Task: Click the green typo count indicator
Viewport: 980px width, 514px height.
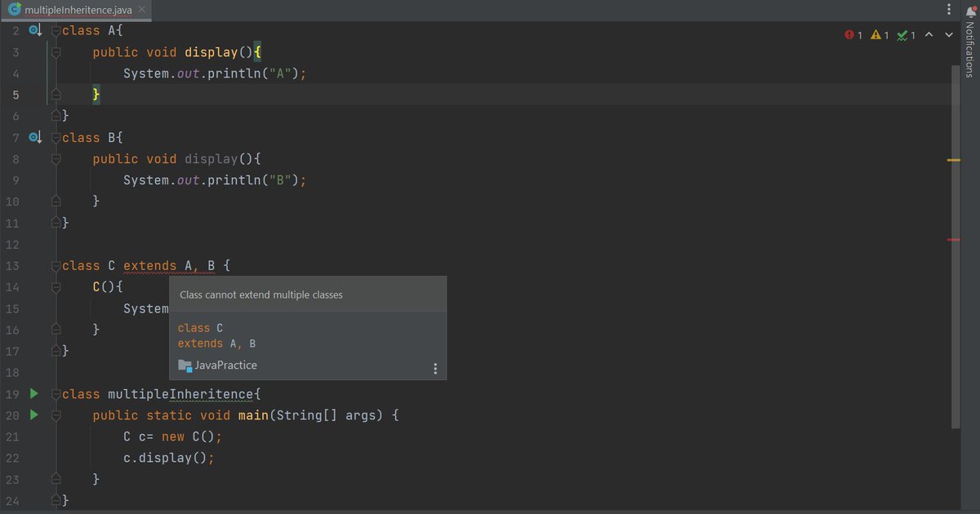Action: click(x=906, y=35)
